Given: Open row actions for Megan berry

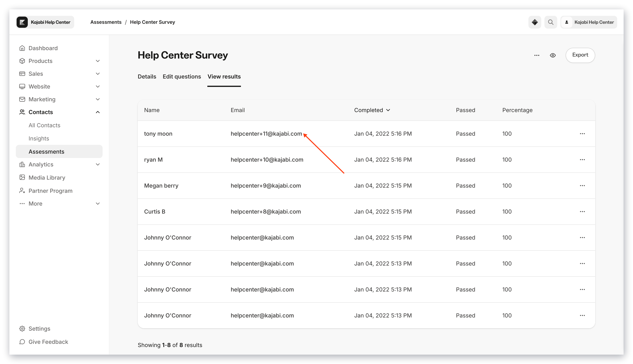Looking at the screenshot, I should coord(582,186).
